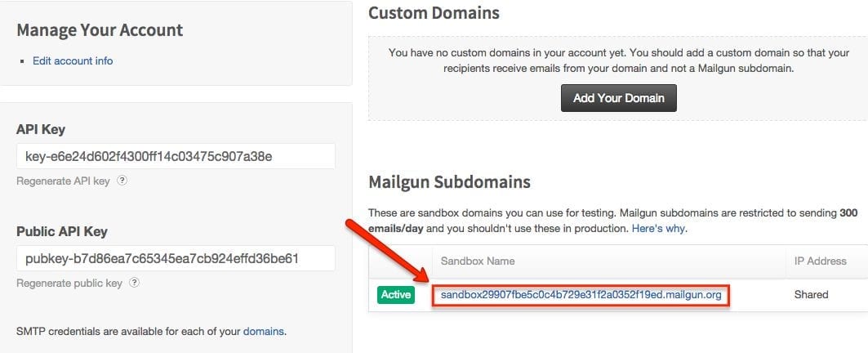Image resolution: width=868 pixels, height=353 pixels.
Task: Select the API Key text field
Action: pos(176,156)
